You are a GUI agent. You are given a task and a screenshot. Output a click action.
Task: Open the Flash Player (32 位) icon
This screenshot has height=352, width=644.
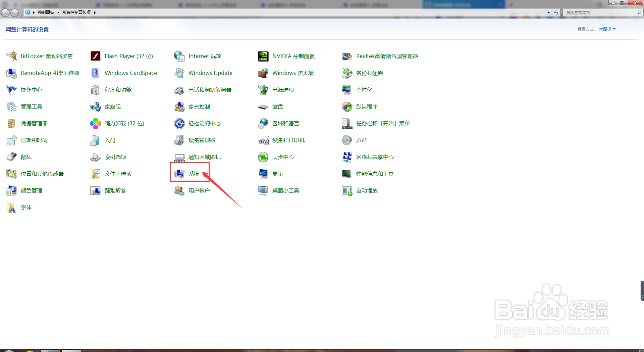click(x=96, y=56)
